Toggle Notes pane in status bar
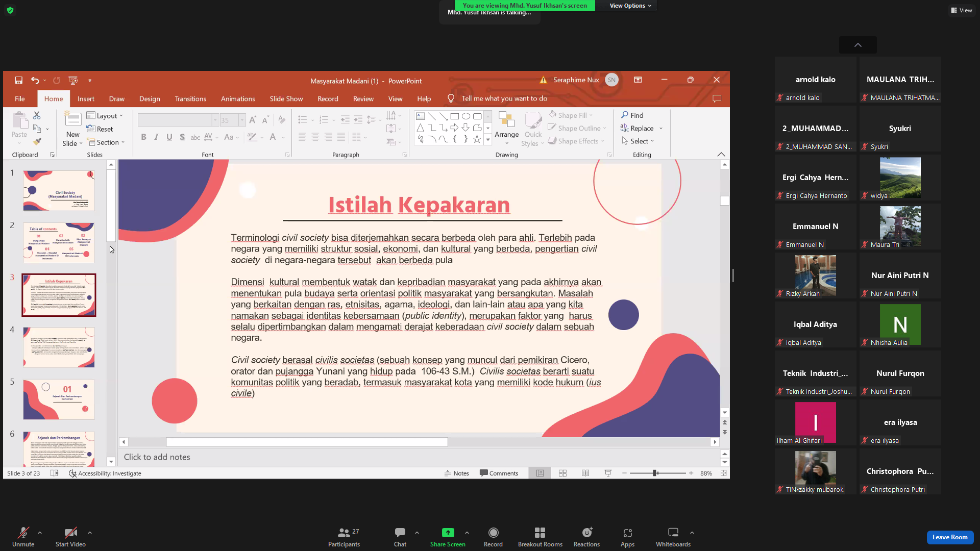Viewport: 980px width, 551px height. click(457, 473)
